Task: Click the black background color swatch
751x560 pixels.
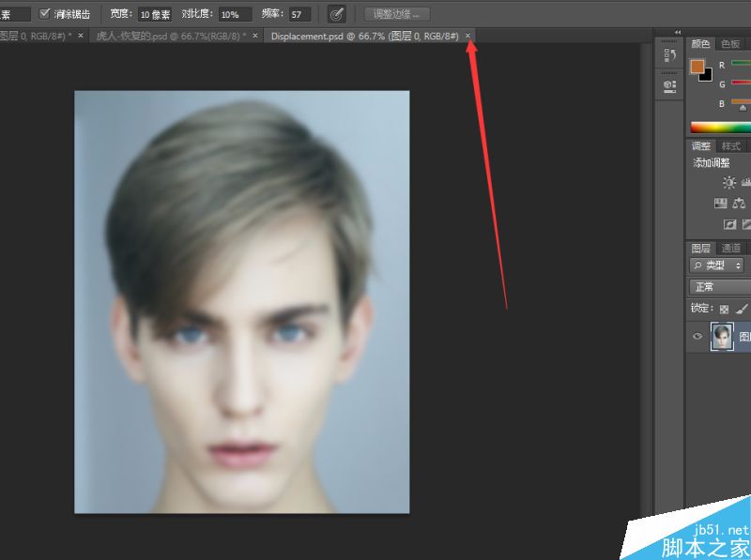Action: click(x=707, y=75)
